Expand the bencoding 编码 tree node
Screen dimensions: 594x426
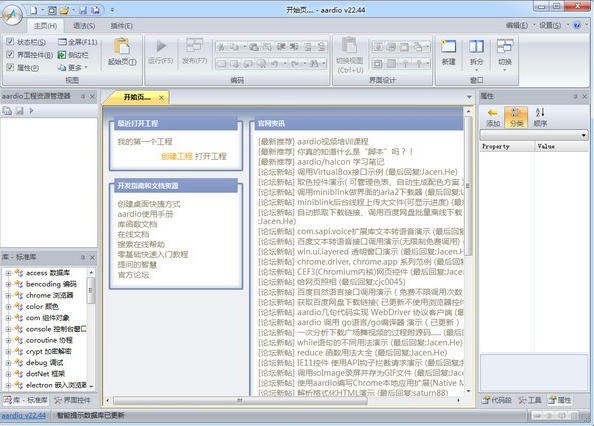(x=8, y=284)
